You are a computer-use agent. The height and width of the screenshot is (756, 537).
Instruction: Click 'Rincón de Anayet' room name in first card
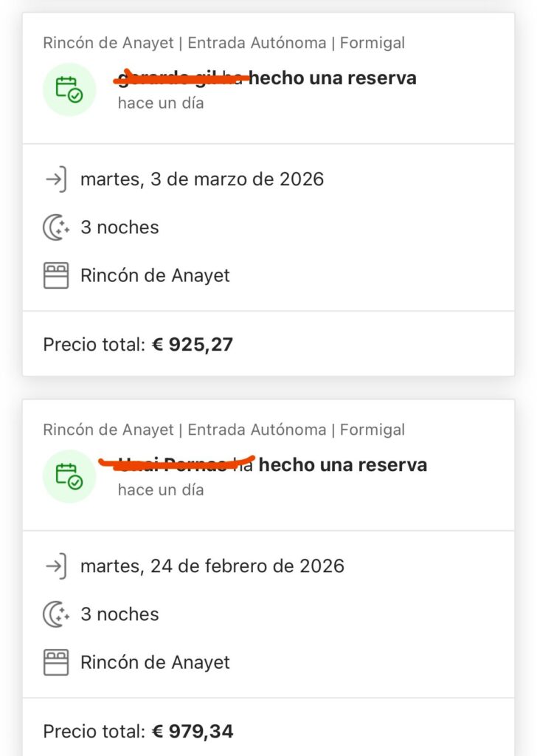coord(155,275)
